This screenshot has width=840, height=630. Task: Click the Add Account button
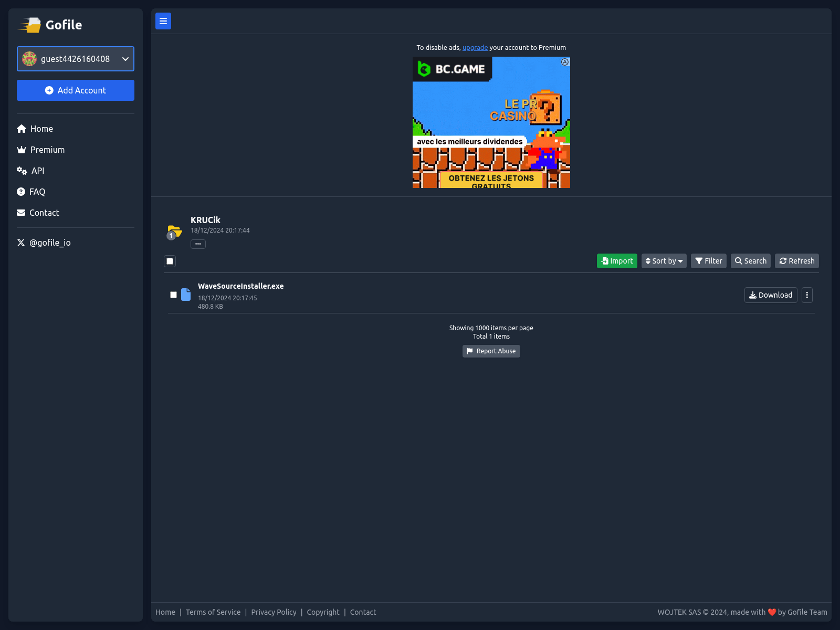76,90
